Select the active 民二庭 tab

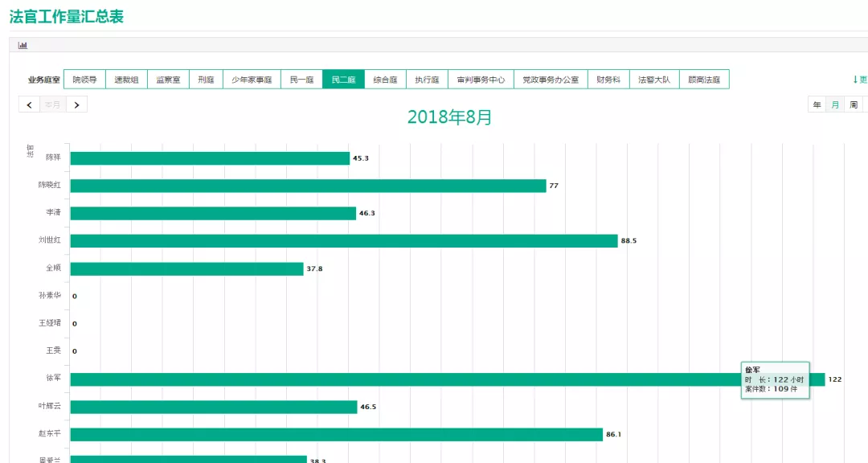click(x=344, y=80)
